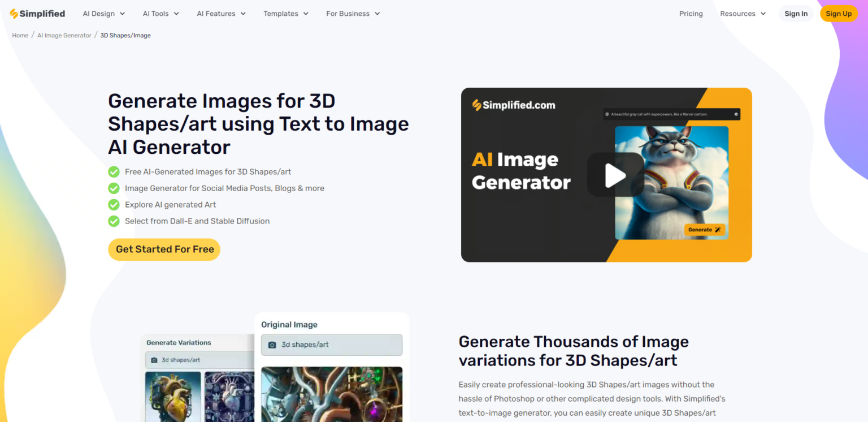Image resolution: width=868 pixels, height=422 pixels.
Task: Expand the For Business menu
Action: [x=353, y=14]
